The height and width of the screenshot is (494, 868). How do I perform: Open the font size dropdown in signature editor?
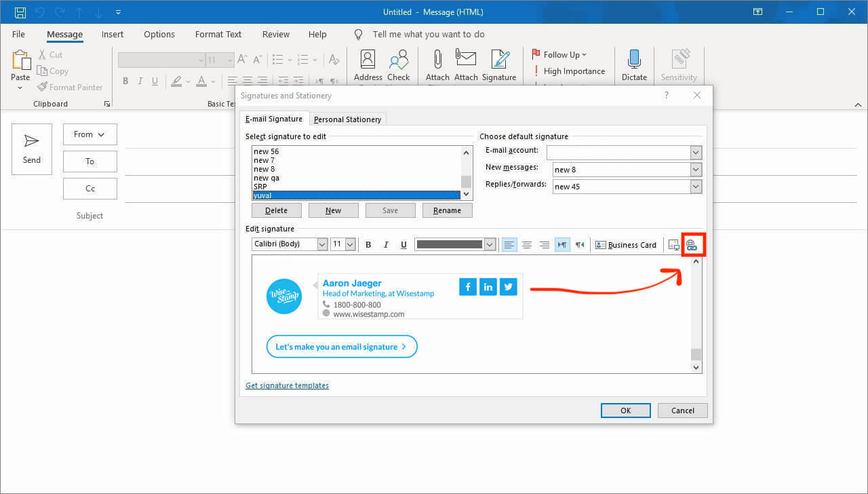pyautogui.click(x=351, y=244)
